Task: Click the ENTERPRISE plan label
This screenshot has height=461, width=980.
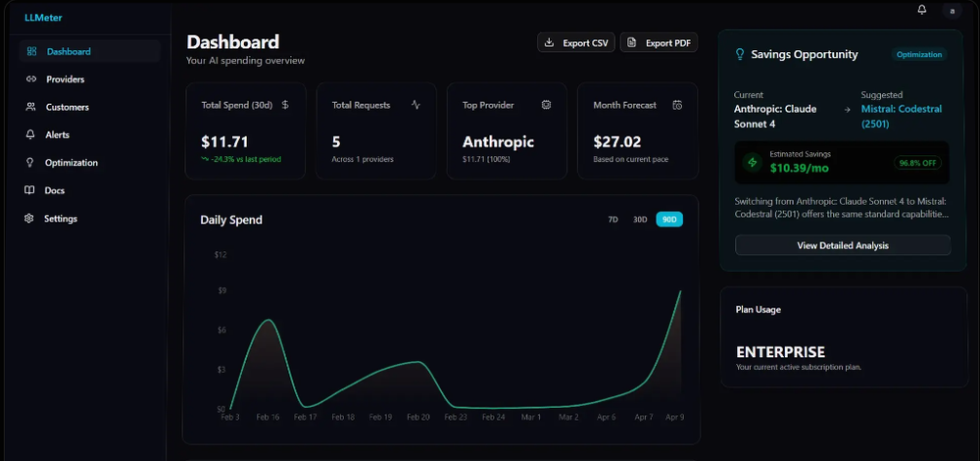Action: tap(780, 351)
